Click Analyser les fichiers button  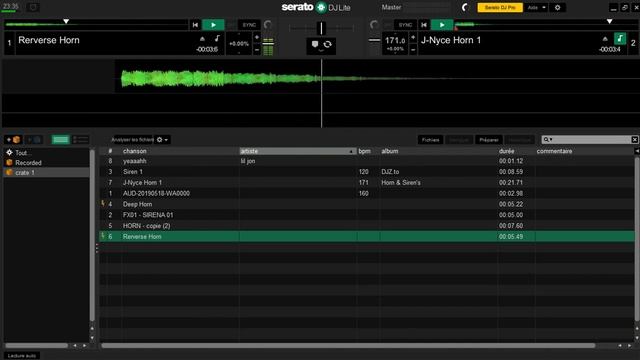click(133, 140)
